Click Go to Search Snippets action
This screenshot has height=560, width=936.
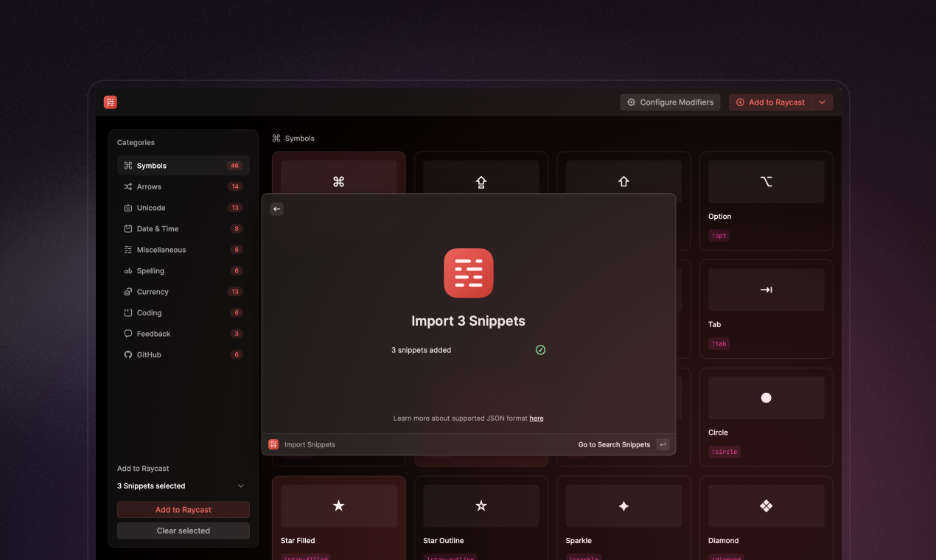point(615,444)
